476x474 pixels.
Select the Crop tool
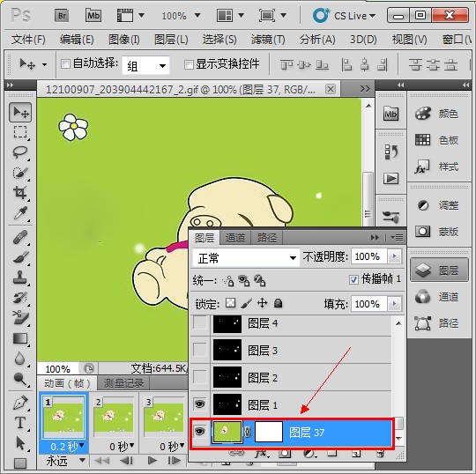tap(20, 193)
